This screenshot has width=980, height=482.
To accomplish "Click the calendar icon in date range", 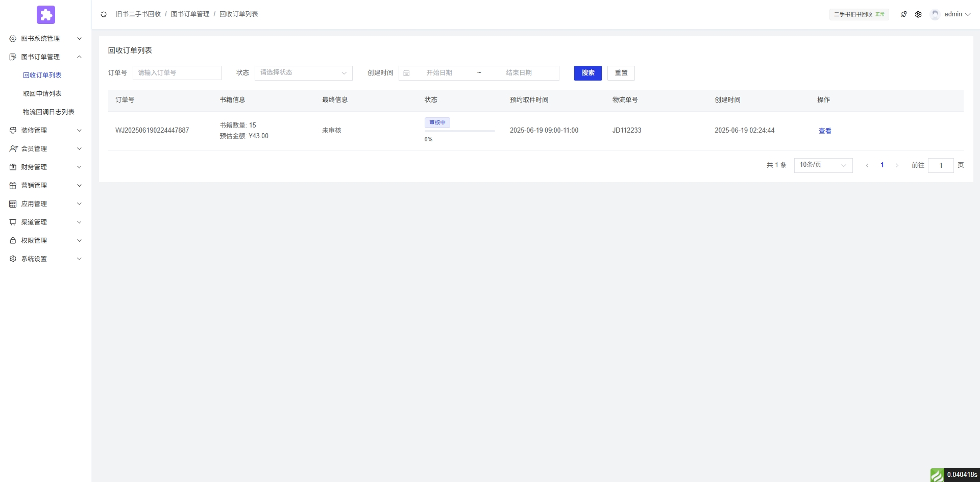I will point(407,73).
